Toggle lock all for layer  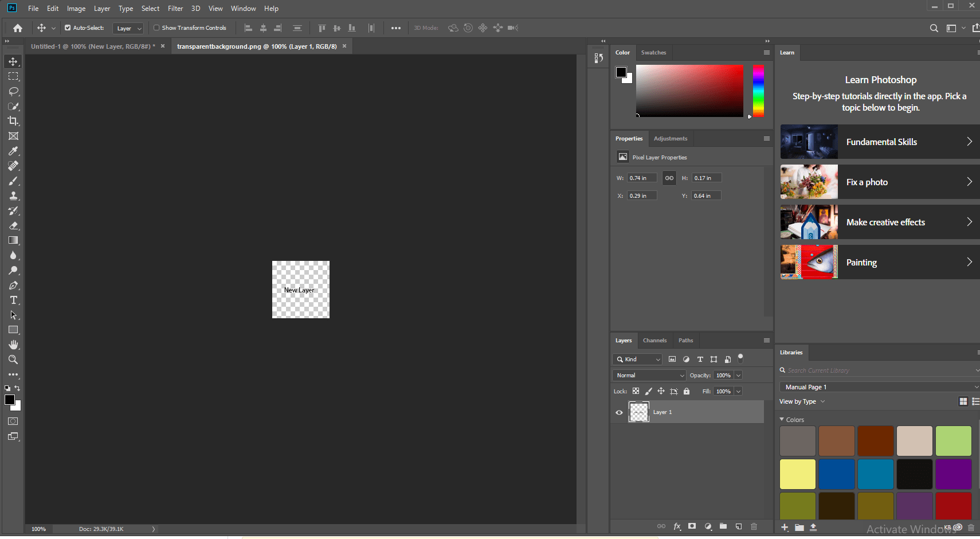click(687, 391)
